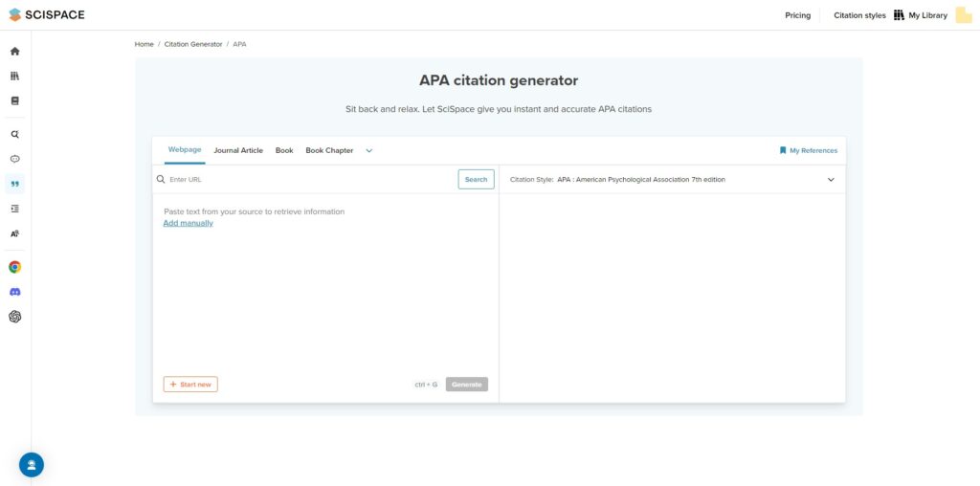Go to Home via sidebar house icon
Image resolution: width=980 pixels, height=486 pixels.
[15, 52]
